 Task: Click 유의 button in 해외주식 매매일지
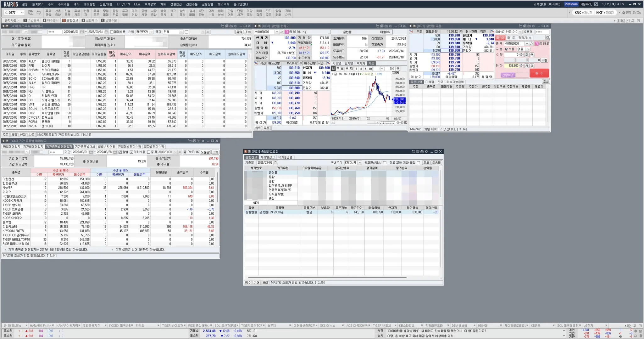click(x=239, y=32)
